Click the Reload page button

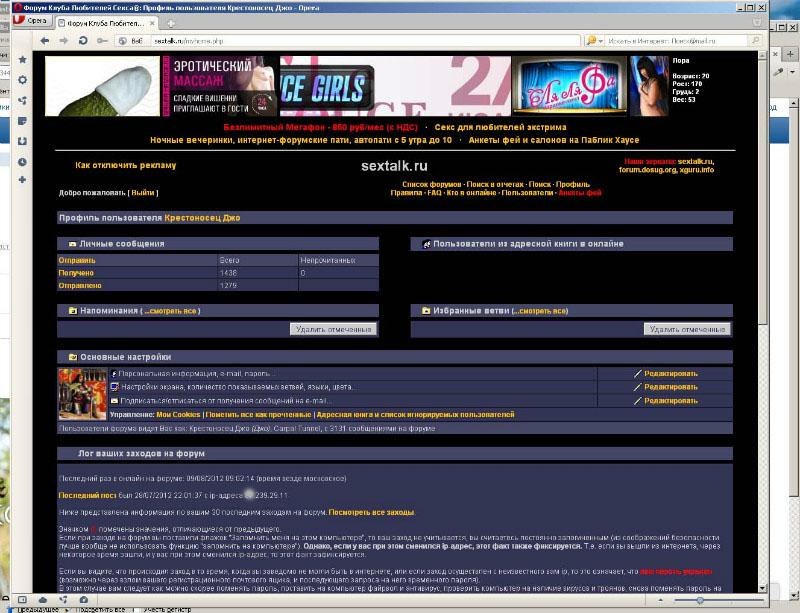point(84,41)
